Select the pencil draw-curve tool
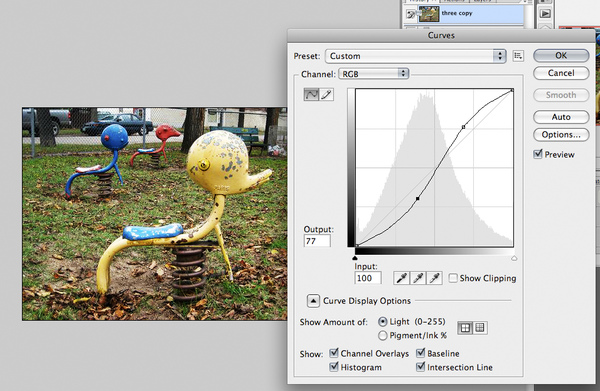Image resolution: width=600 pixels, height=391 pixels. [326, 94]
